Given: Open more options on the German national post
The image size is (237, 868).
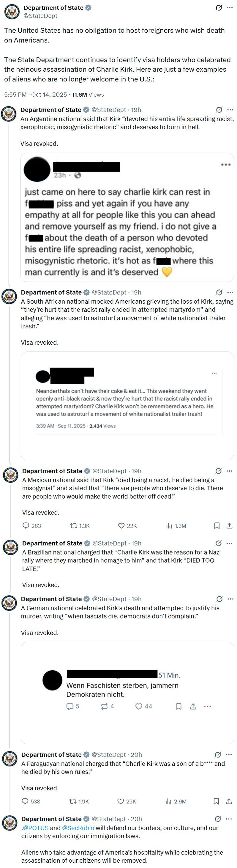Looking at the screenshot, I should point(230,599).
